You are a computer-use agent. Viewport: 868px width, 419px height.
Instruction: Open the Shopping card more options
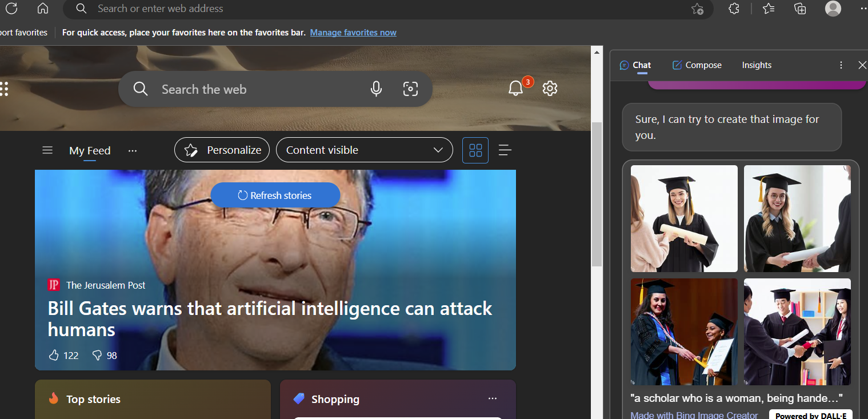click(493, 398)
